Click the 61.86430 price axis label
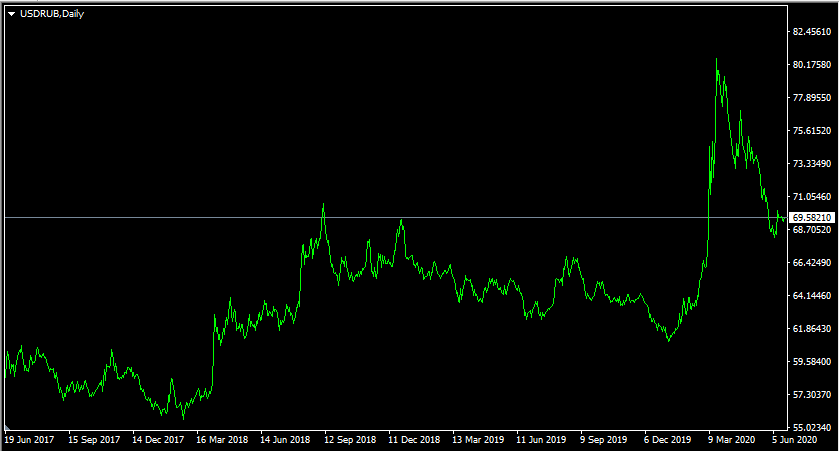 click(x=812, y=328)
